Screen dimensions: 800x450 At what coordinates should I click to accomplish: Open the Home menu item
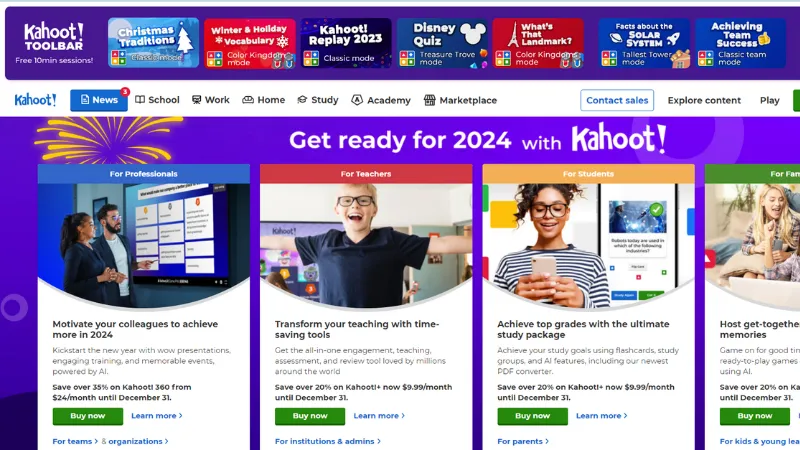pyautogui.click(x=263, y=100)
